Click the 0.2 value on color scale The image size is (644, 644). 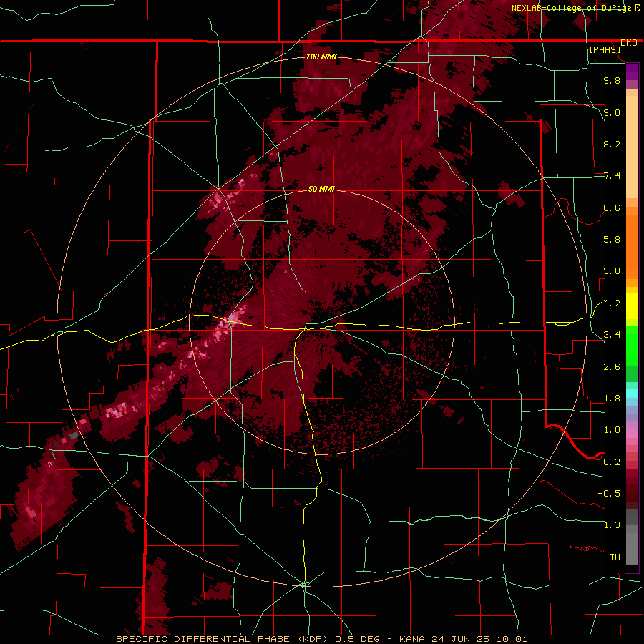[612, 462]
